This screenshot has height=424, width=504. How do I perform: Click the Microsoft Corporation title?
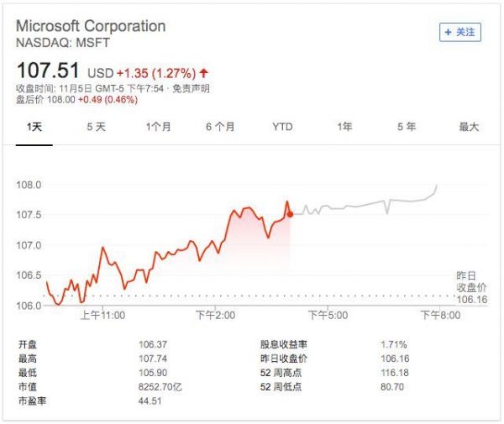point(91,26)
